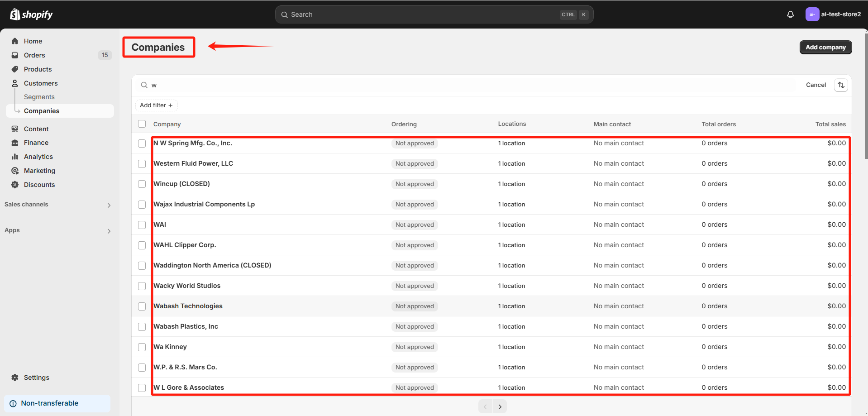Focus the top Search bar
Image resolution: width=868 pixels, height=416 pixels.
coord(434,14)
